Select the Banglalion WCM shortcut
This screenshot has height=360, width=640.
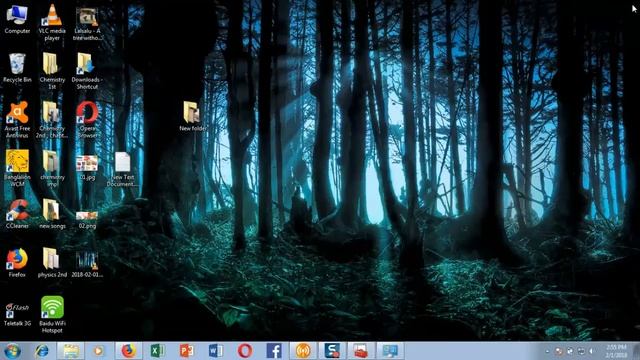17,168
